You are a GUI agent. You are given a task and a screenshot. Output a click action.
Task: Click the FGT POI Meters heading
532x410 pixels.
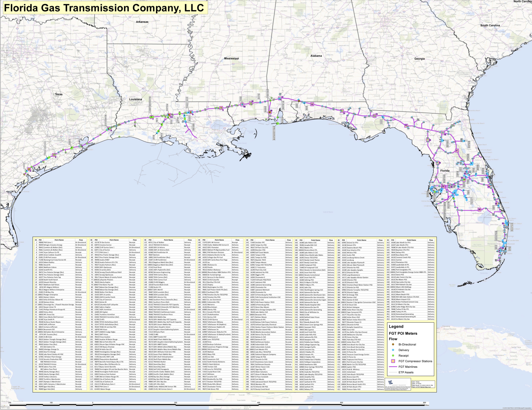coord(403,334)
